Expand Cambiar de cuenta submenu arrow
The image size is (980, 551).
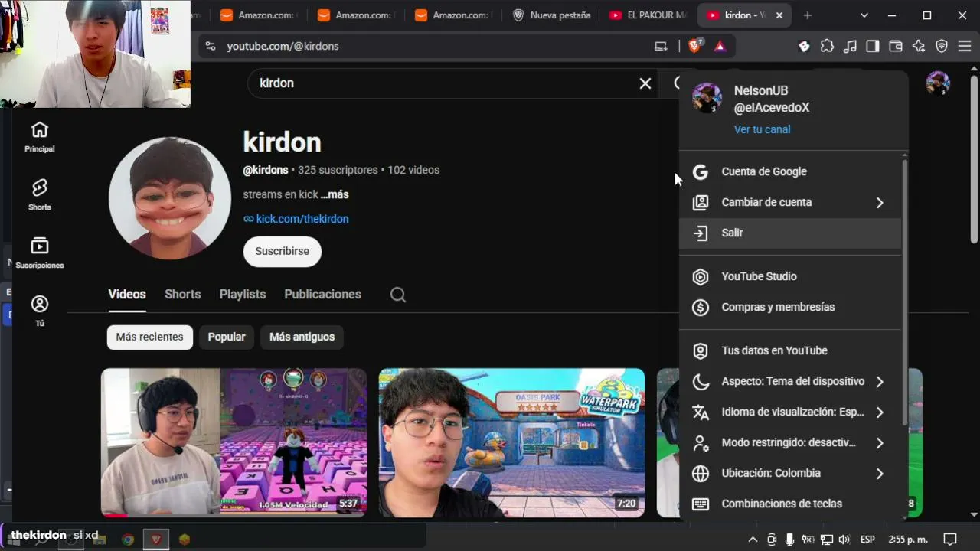880,203
